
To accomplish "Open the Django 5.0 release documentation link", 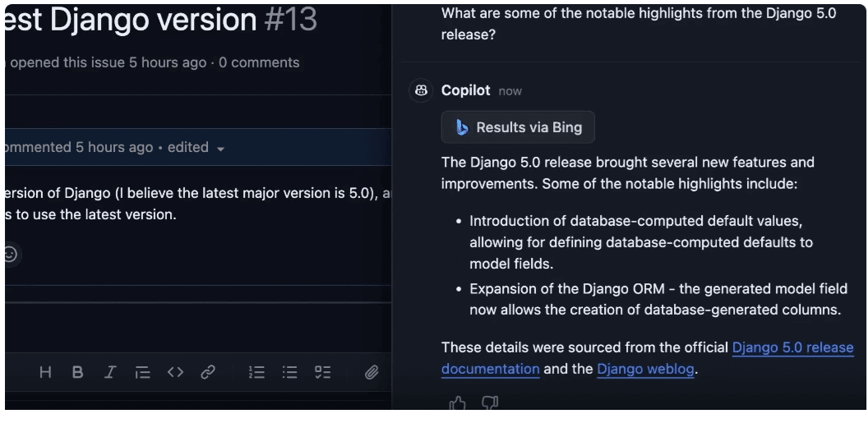I will [647, 358].
